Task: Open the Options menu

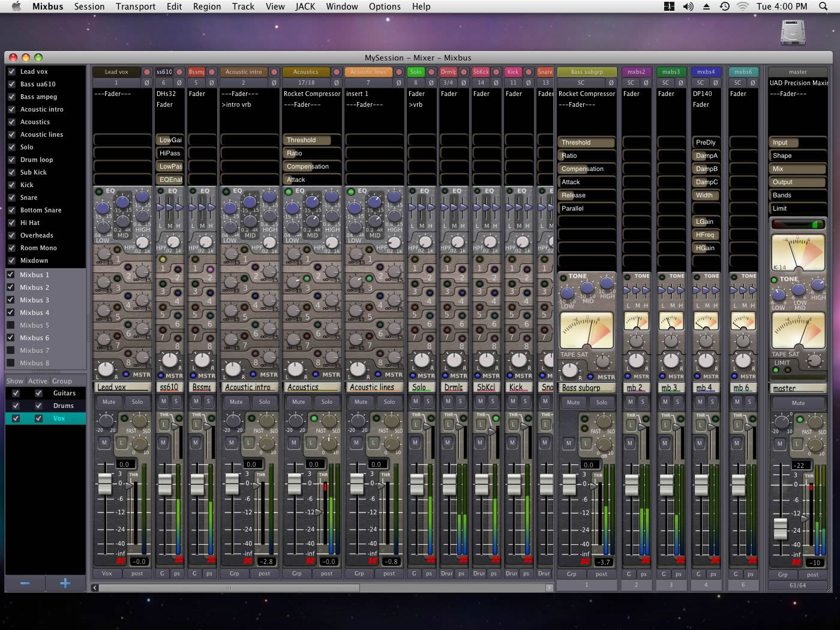Action: pyautogui.click(x=385, y=7)
